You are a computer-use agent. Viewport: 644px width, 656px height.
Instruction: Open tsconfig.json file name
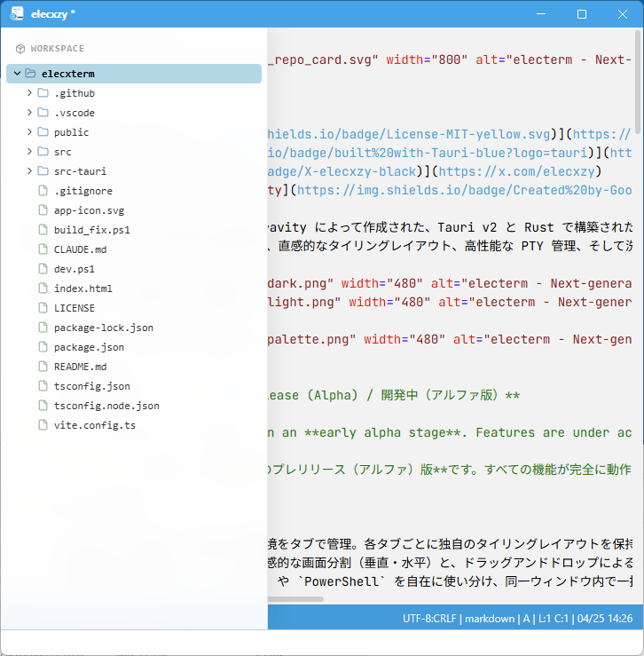coord(92,386)
